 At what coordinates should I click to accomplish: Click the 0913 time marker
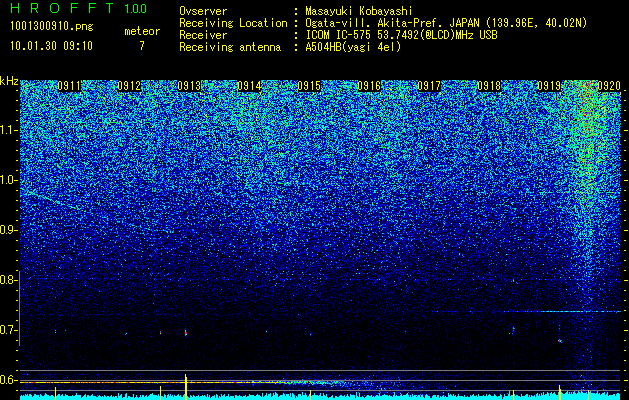pos(189,86)
